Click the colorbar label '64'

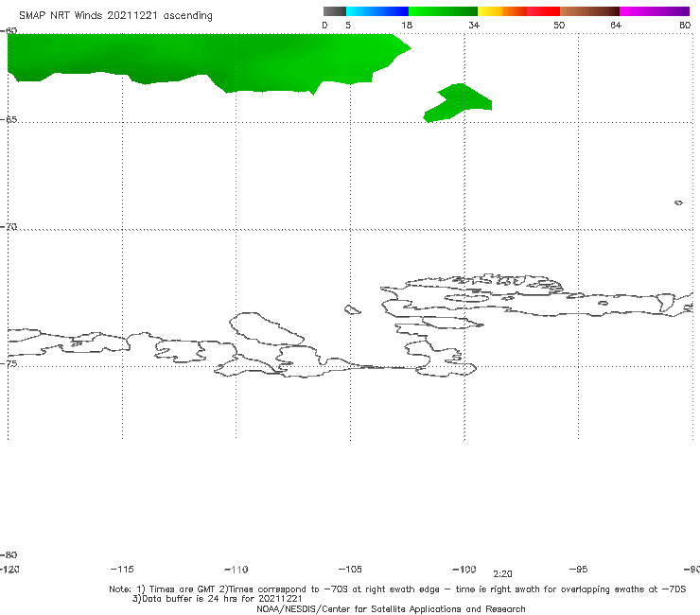pos(616,25)
